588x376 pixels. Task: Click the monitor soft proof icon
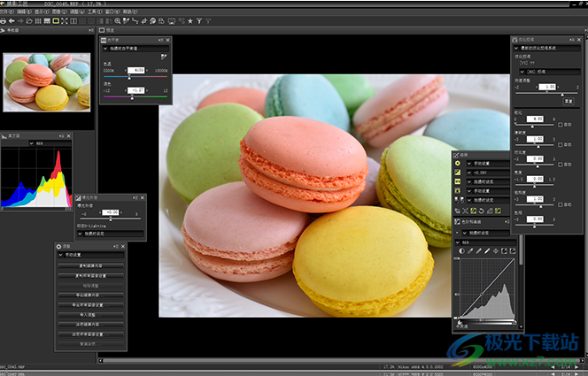(172, 21)
